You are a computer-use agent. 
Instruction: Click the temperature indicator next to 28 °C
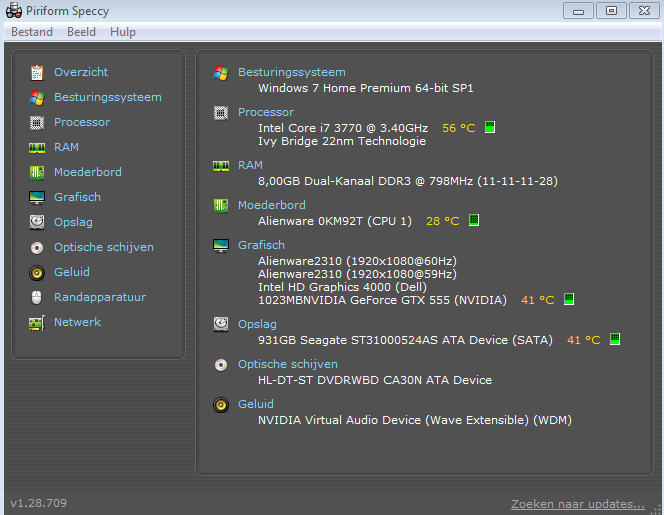coord(474,220)
